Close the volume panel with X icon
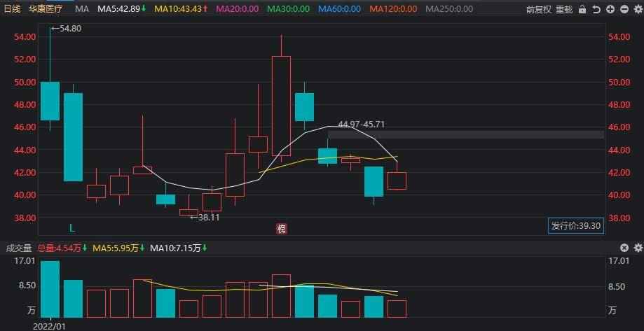The height and width of the screenshot is (331, 644). pos(625,248)
